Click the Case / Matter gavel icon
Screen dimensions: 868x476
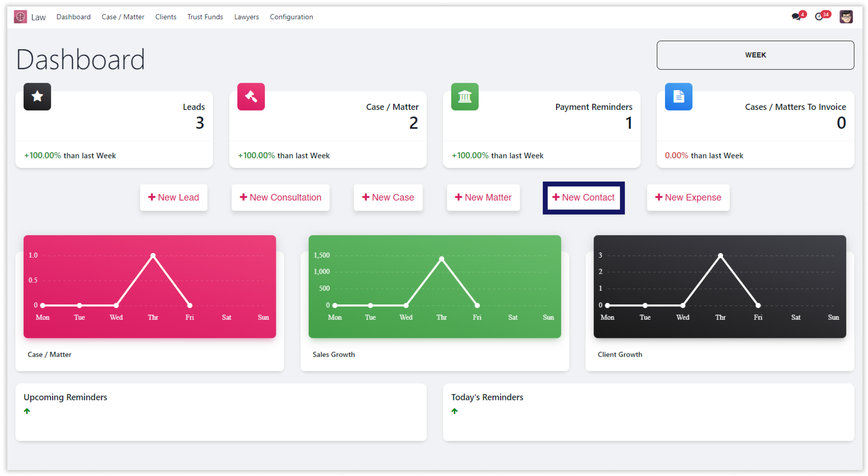251,97
